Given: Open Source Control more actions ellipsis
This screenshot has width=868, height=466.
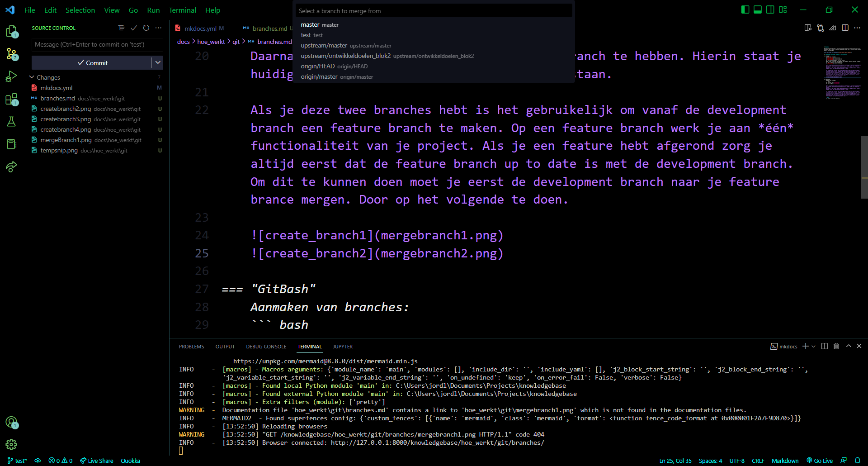Looking at the screenshot, I should tap(158, 28).
